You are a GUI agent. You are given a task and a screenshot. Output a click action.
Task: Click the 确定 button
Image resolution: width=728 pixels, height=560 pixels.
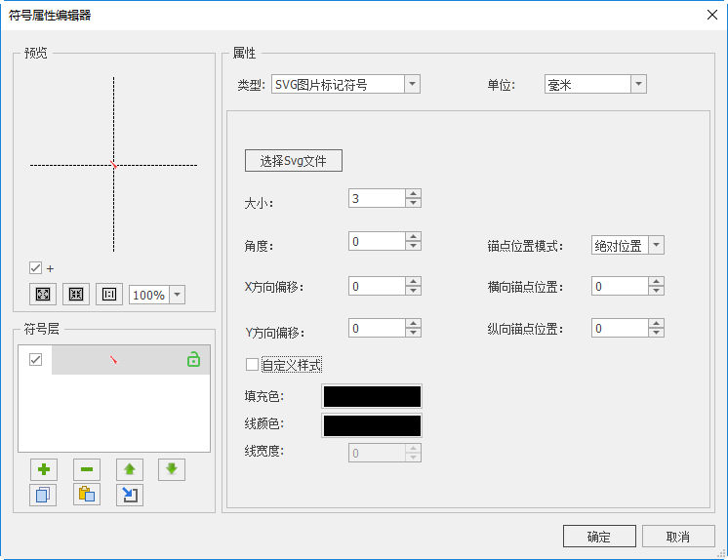point(599,537)
